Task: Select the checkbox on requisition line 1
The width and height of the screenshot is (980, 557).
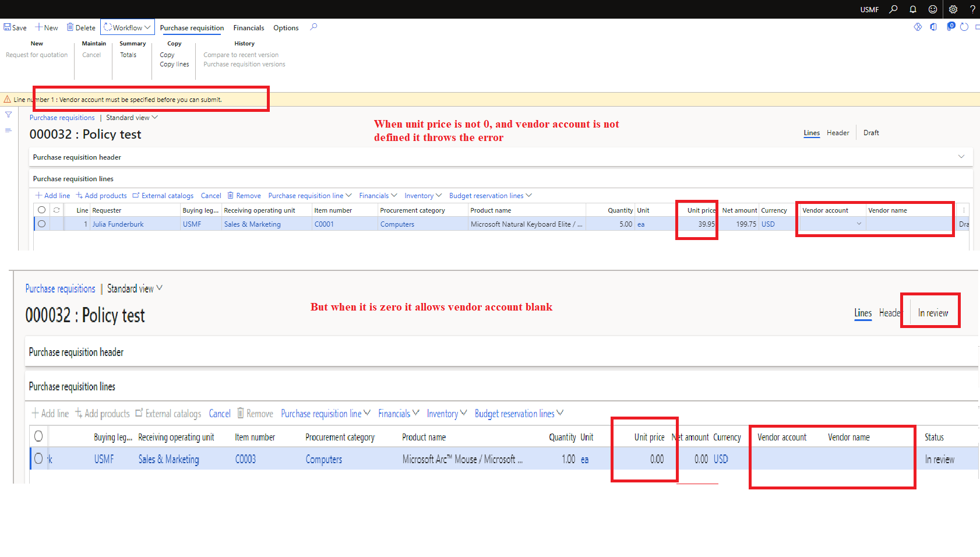Action: [41, 224]
